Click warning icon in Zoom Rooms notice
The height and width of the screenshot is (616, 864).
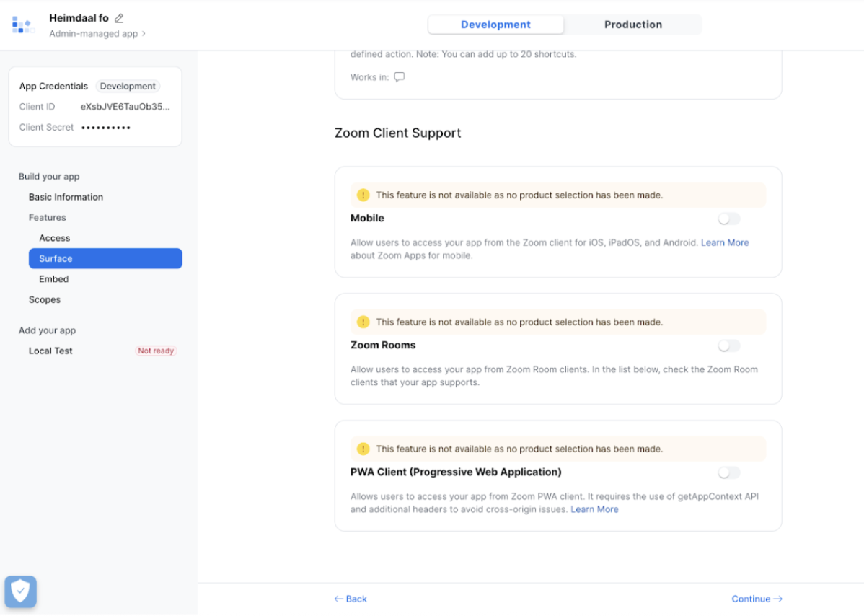click(x=363, y=322)
